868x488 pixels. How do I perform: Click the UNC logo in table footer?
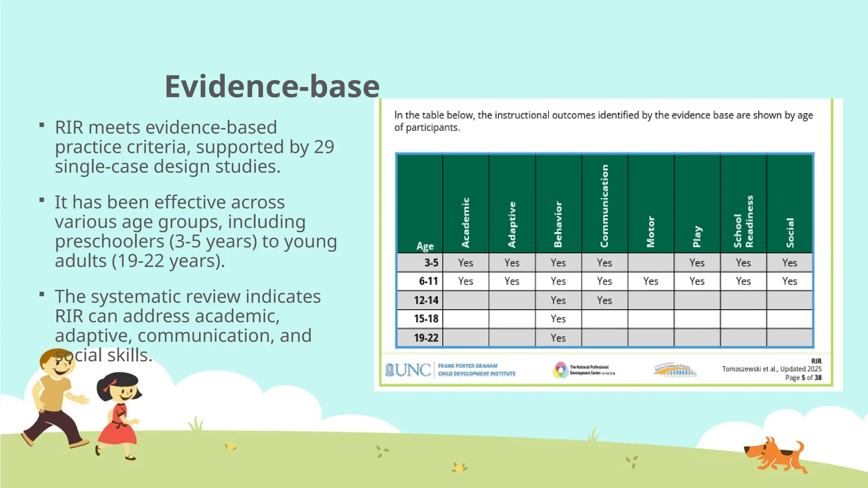(x=407, y=369)
